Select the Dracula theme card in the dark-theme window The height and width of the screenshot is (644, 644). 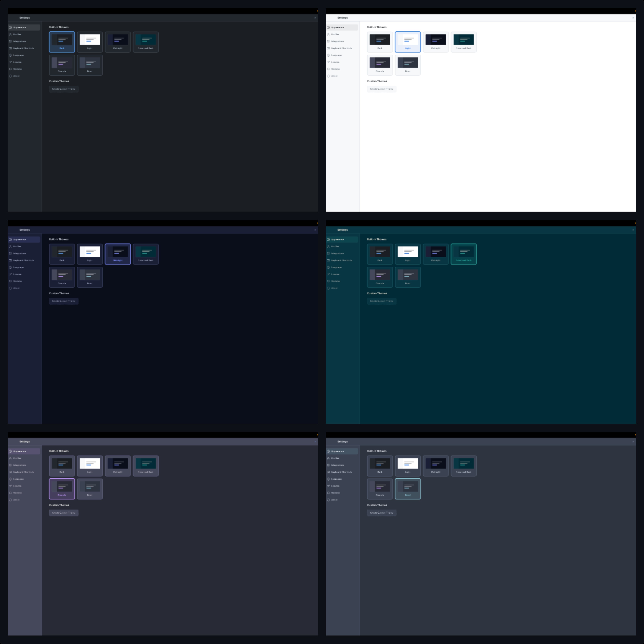[62, 65]
